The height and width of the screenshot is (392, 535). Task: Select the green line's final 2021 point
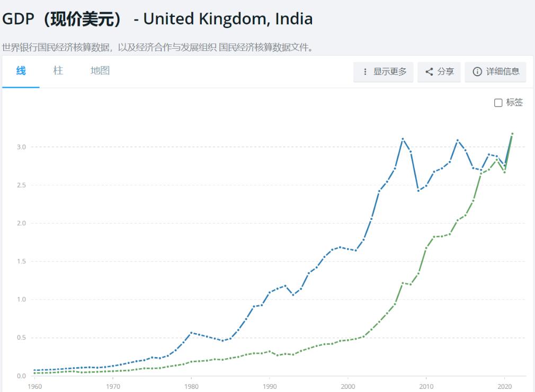(512, 133)
